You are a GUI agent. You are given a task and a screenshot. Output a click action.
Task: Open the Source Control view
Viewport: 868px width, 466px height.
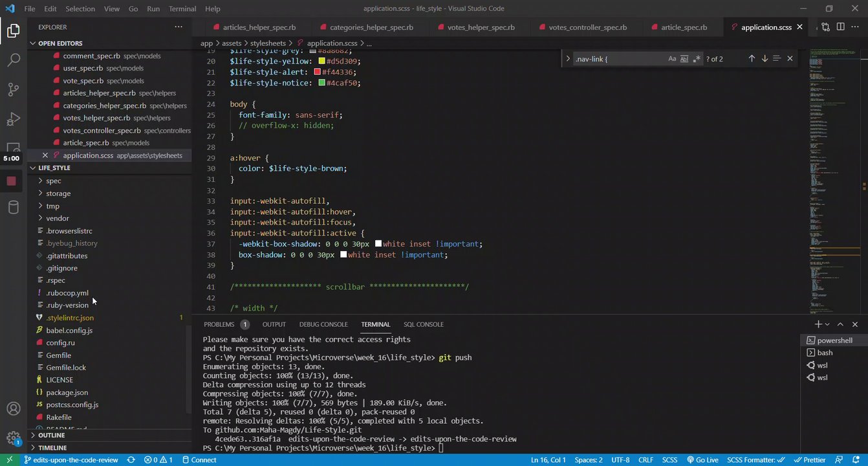13,90
